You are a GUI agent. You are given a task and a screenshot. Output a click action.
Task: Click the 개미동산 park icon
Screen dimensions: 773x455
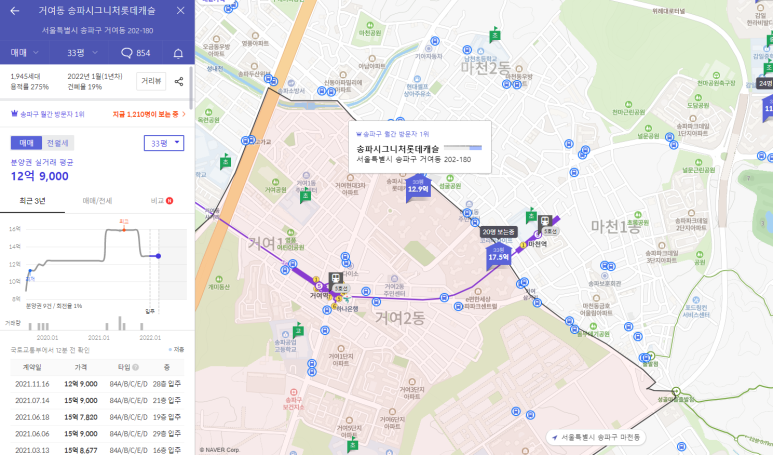(x=219, y=279)
